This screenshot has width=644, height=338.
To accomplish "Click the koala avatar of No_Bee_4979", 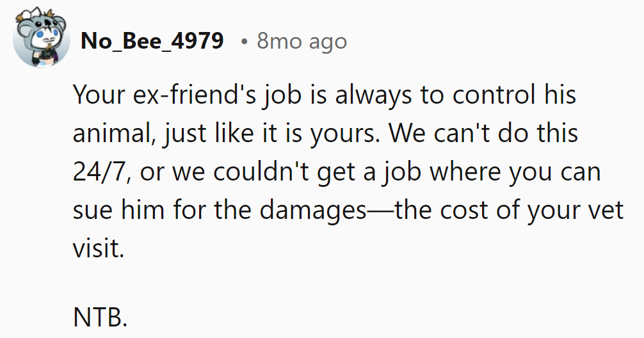I will point(41,40).
